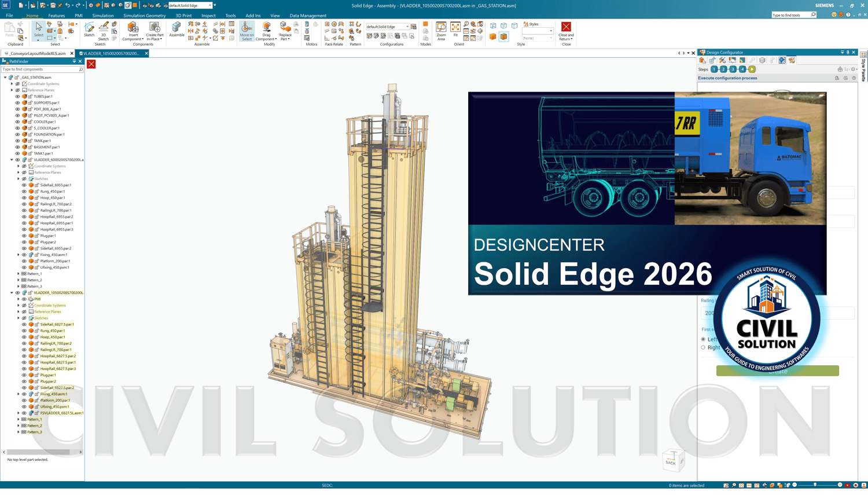
Task: Expand the FSVLADDER_6827.5L.asm:1 node
Action: [18, 413]
